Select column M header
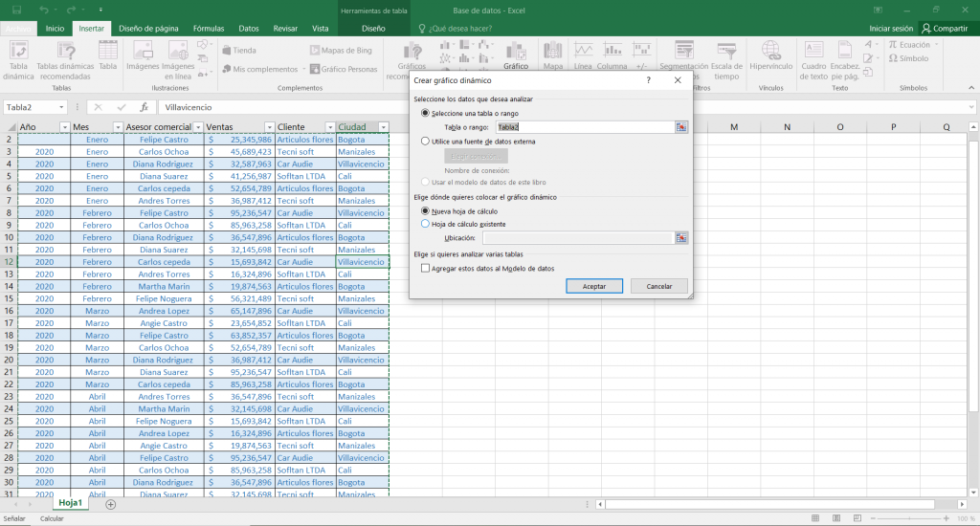 click(734, 127)
